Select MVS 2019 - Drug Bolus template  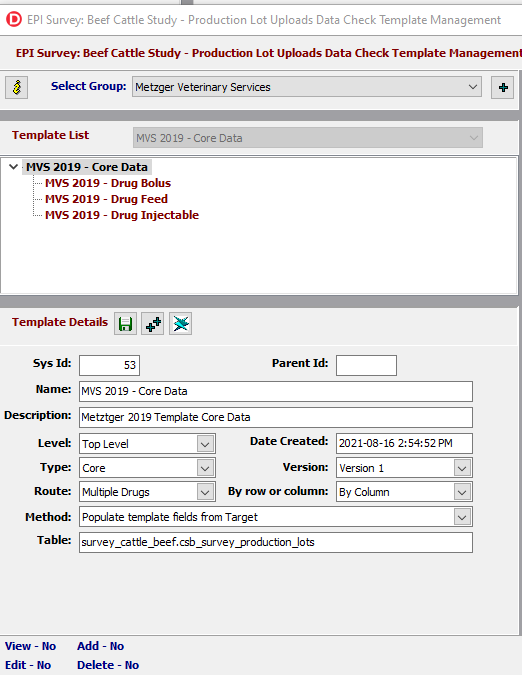[x=108, y=183]
